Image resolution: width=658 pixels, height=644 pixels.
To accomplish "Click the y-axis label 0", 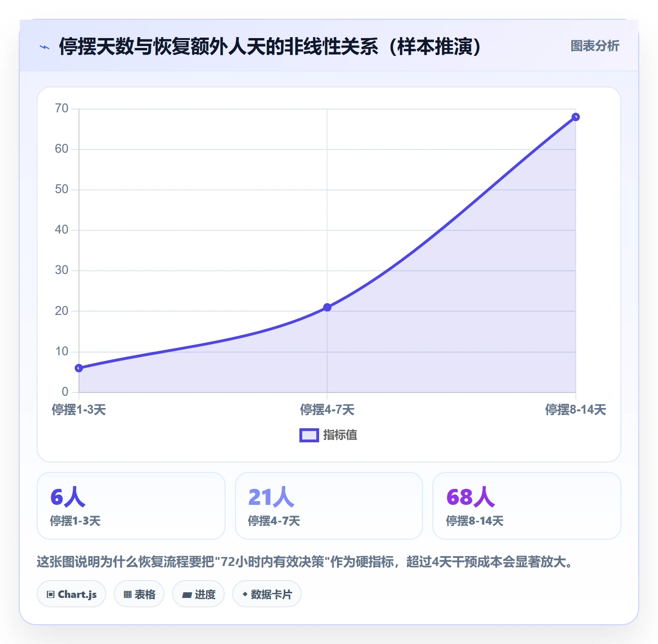I will click(x=65, y=392).
